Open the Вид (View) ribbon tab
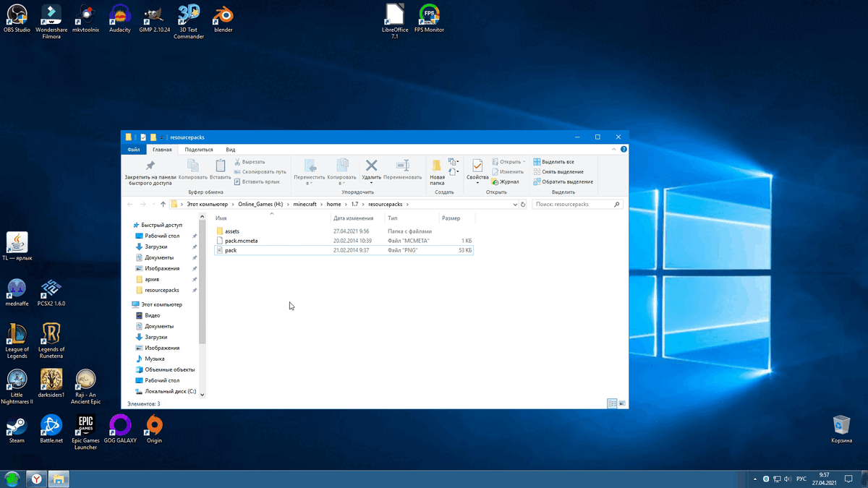 coord(230,150)
